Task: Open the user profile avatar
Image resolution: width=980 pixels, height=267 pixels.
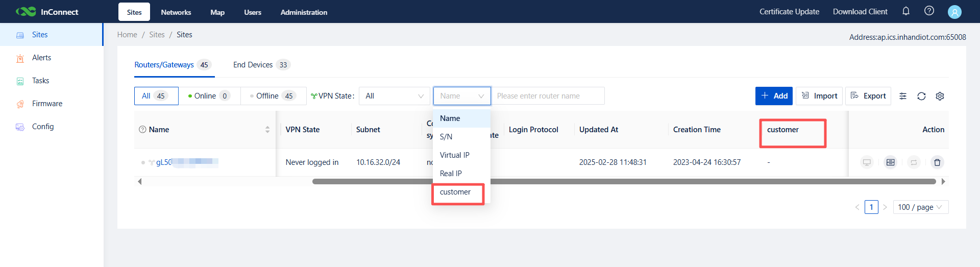Action: [954, 12]
